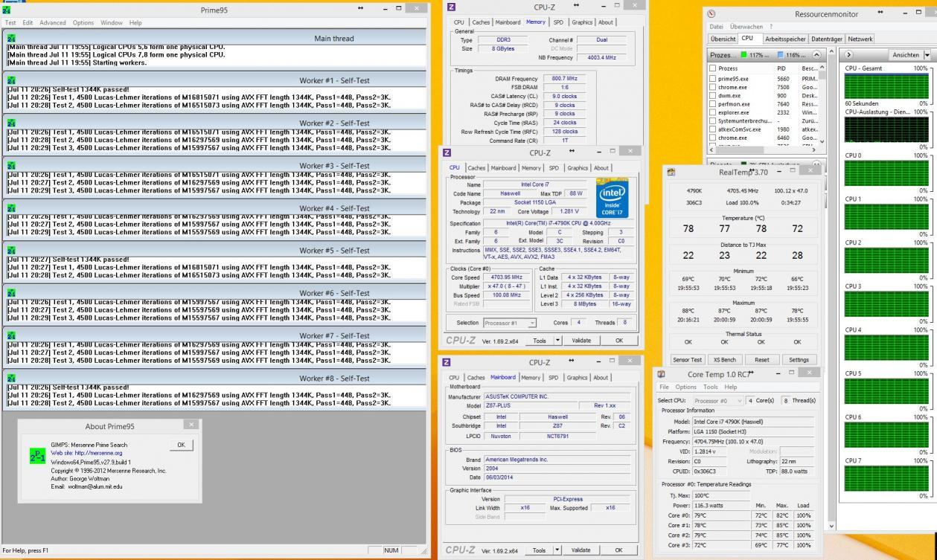Check the perfmon.exe process checkbox
Image resolution: width=937 pixels, height=560 pixels.
[x=713, y=104]
